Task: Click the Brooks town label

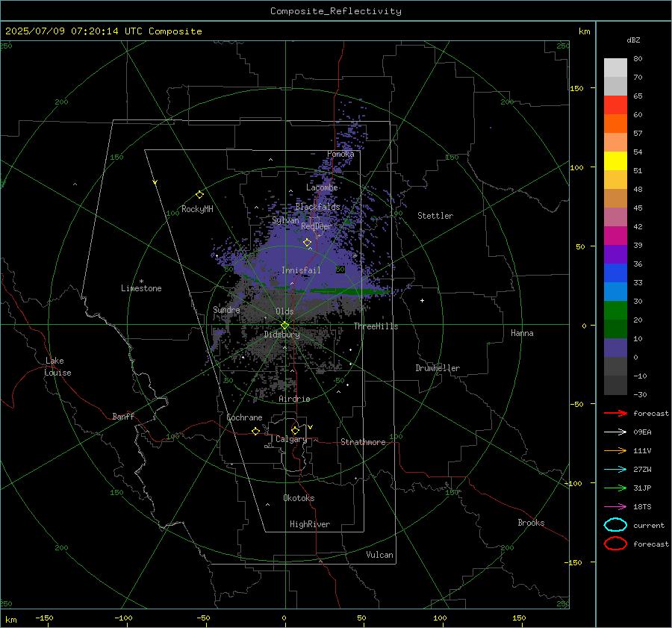Action: (531, 523)
